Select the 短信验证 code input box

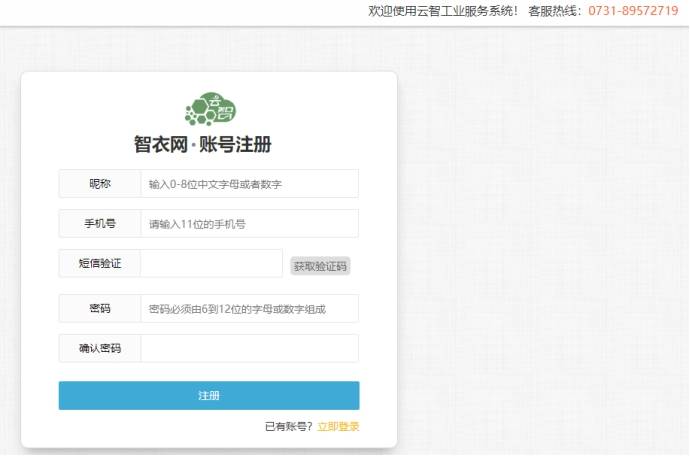[x=211, y=263]
